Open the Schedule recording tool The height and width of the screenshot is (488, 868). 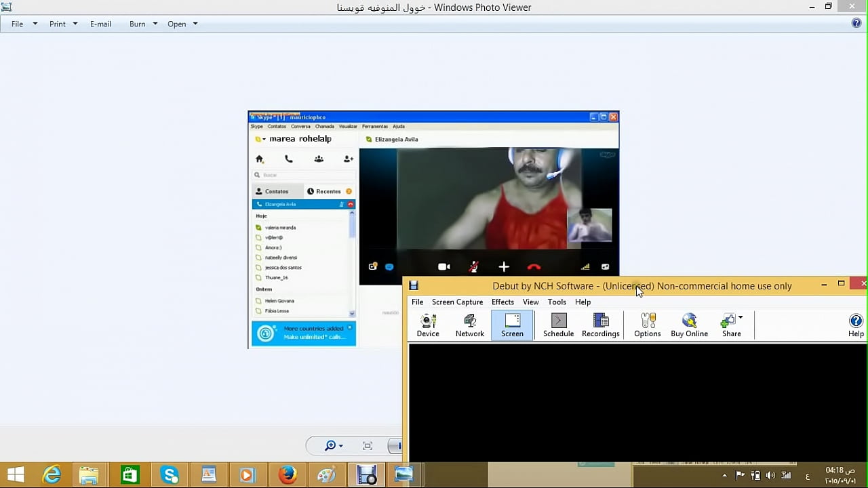[x=558, y=325]
